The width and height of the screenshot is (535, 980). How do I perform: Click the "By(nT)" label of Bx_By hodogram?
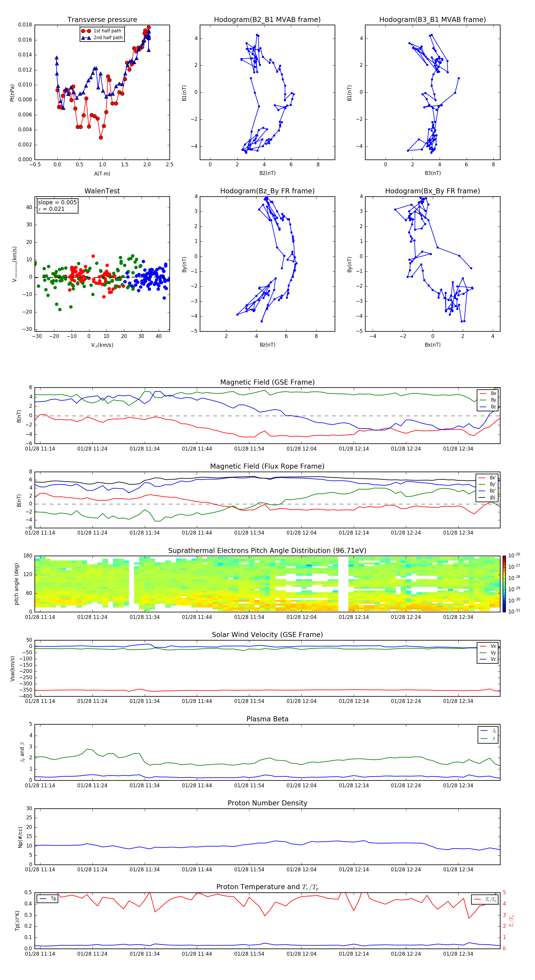[x=350, y=264]
